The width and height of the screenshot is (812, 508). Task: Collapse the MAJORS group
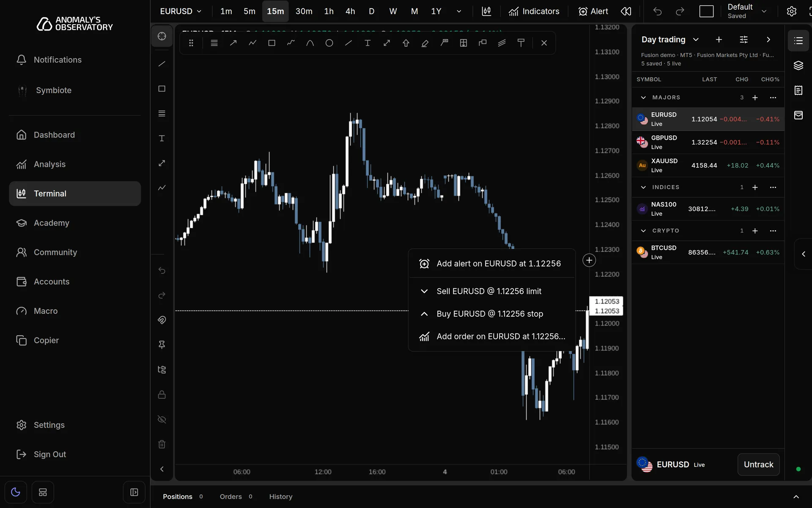pos(643,98)
